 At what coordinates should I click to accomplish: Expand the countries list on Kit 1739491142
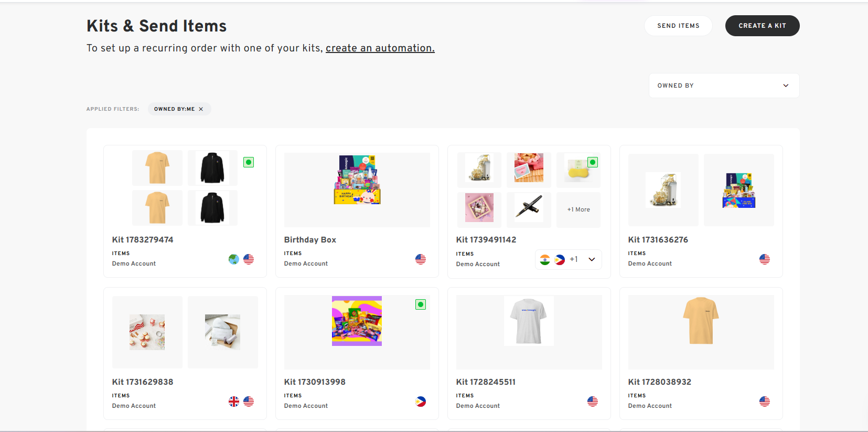pos(592,259)
